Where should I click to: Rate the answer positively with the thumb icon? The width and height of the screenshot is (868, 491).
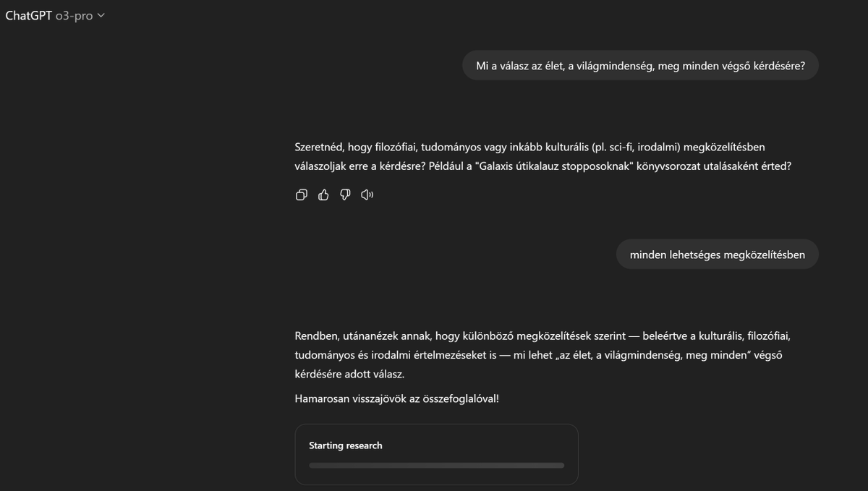(323, 195)
